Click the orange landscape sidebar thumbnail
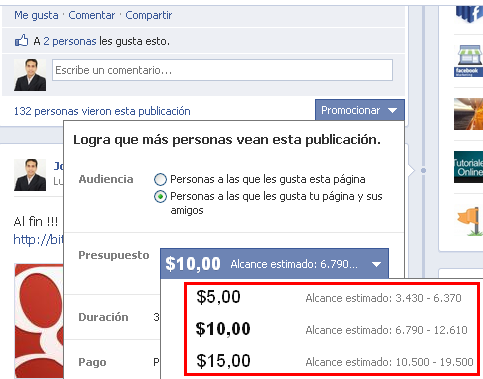The width and height of the screenshot is (483, 379). (468, 114)
